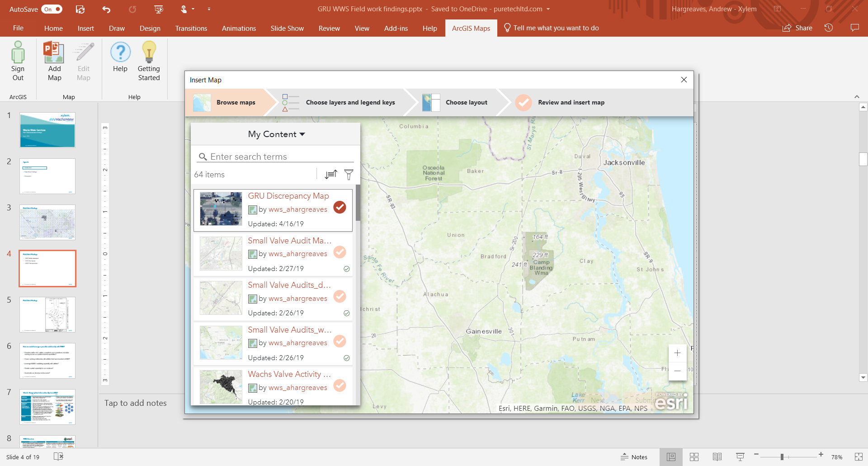Select slide 7 thumbnail

click(x=47, y=407)
